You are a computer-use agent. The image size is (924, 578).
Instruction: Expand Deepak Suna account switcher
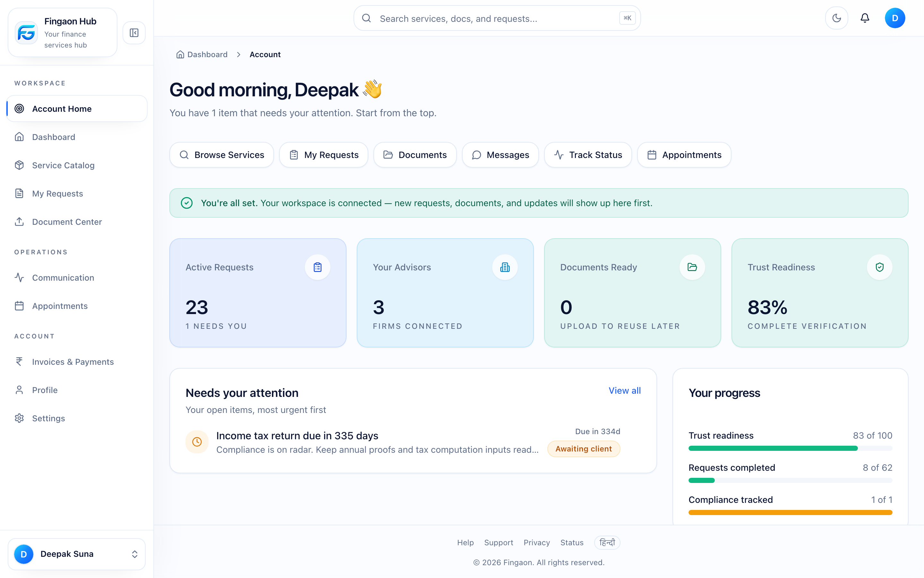[77, 554]
